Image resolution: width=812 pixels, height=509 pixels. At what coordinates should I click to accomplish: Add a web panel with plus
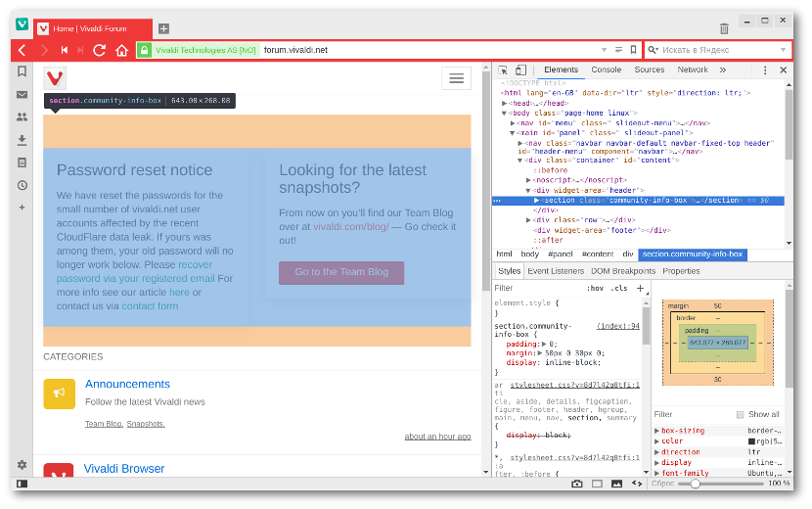22,208
